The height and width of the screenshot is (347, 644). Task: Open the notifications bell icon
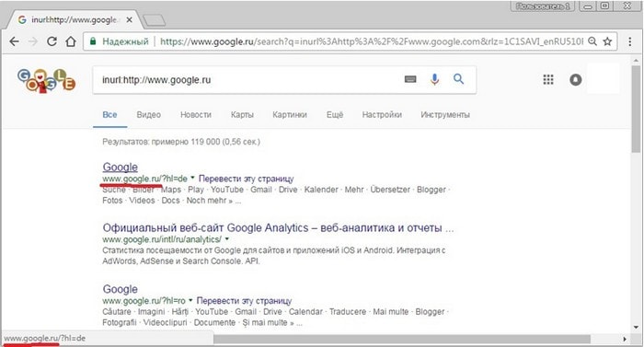(x=575, y=79)
